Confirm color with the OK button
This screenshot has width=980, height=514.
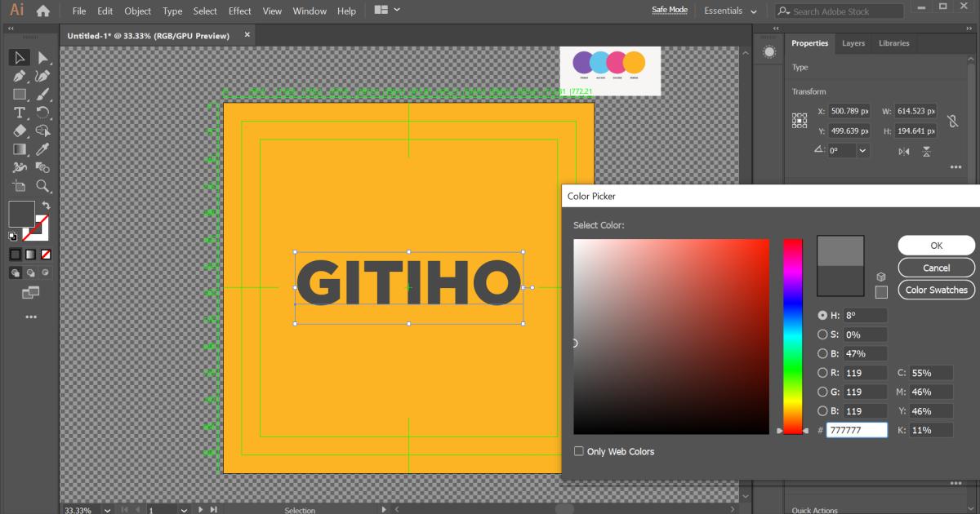(x=936, y=246)
